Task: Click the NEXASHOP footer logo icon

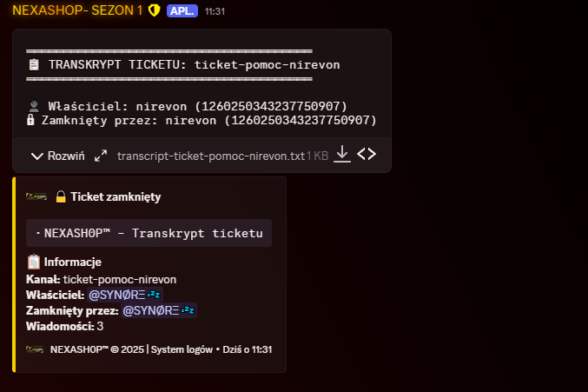Action: (36, 349)
